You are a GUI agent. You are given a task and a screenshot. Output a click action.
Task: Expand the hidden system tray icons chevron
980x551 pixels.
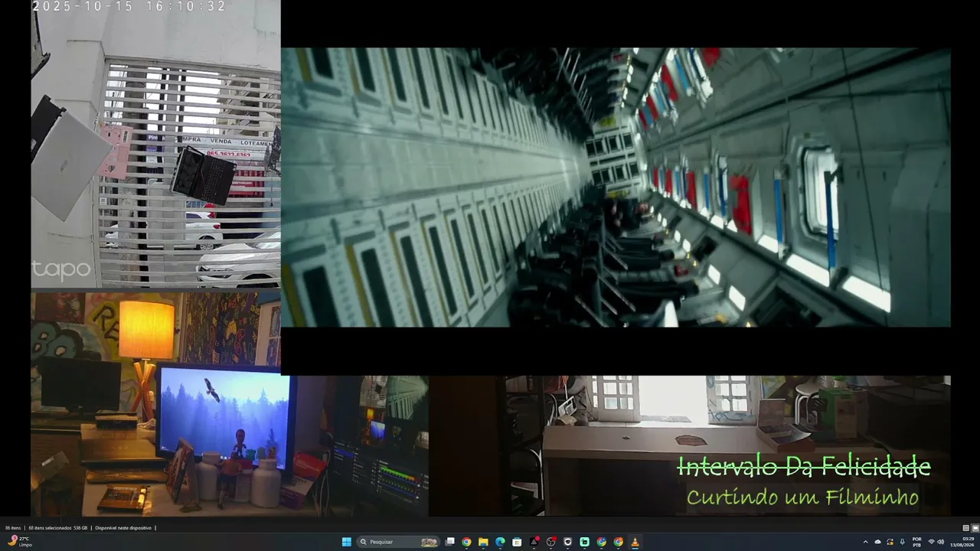coord(866,542)
